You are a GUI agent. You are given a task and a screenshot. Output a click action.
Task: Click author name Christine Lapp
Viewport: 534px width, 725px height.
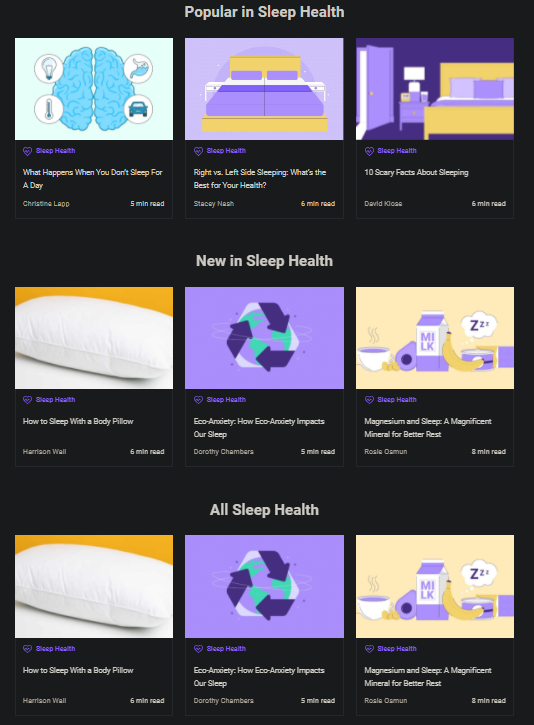[x=46, y=203]
